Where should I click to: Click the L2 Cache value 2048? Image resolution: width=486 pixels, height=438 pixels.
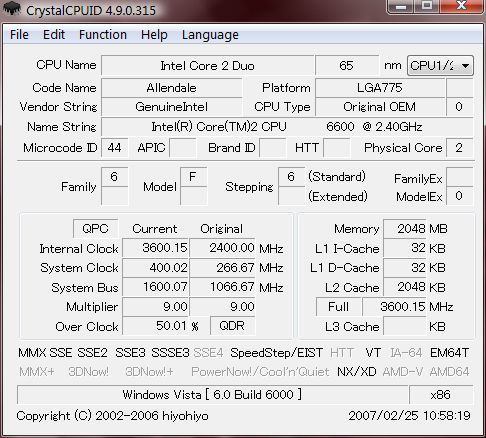tap(405, 287)
